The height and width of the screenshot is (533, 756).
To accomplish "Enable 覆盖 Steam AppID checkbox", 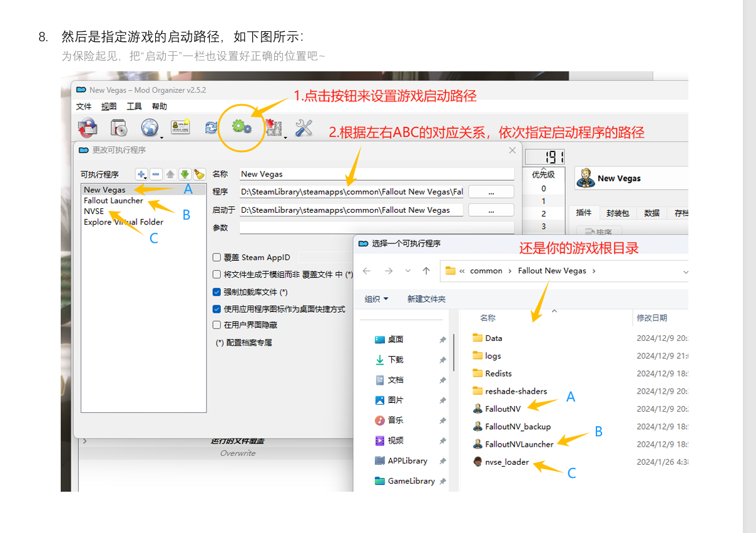I will pyautogui.click(x=217, y=257).
